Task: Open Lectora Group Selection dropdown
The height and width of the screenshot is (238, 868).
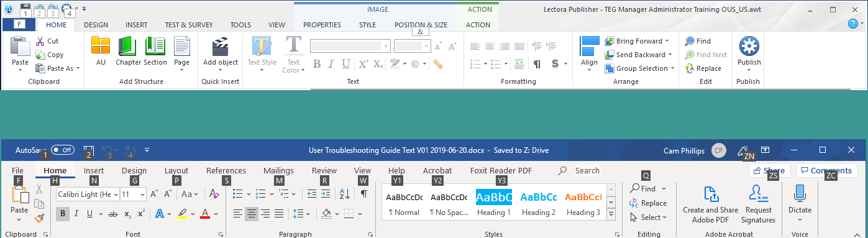Action: coord(673,68)
